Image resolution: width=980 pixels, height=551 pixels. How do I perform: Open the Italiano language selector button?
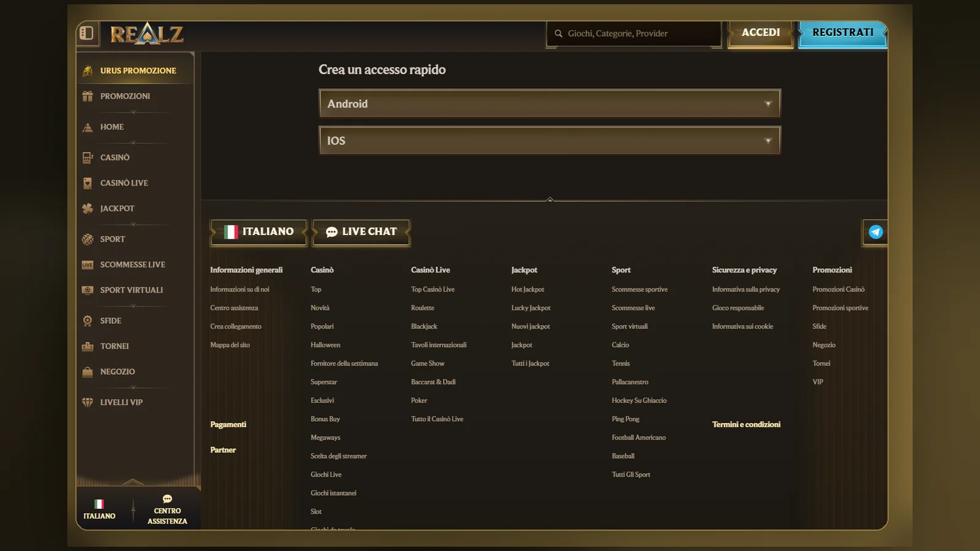(258, 232)
